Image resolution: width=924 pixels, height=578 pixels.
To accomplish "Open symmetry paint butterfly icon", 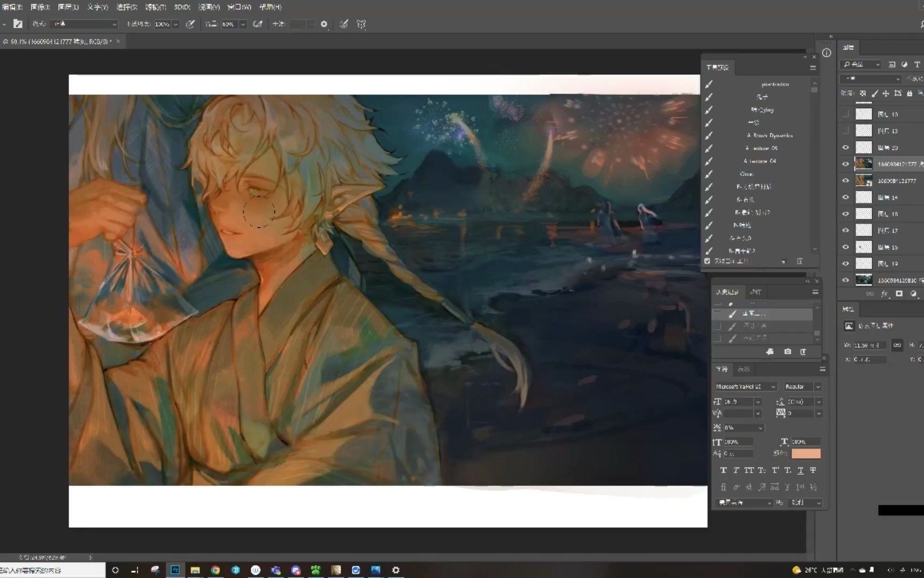I will tap(361, 24).
